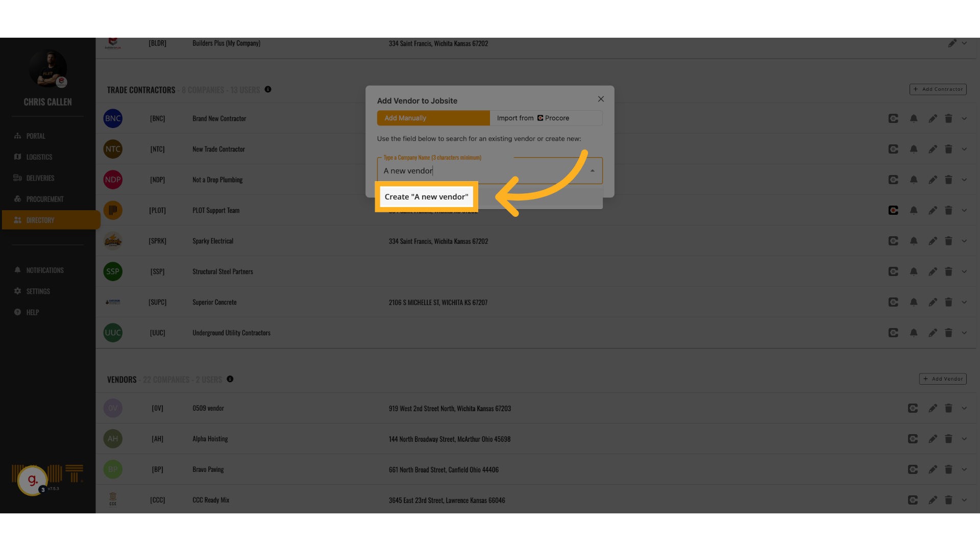Switch to Import from Procore tab
Screen dimensions: 980x551
[x=546, y=118]
